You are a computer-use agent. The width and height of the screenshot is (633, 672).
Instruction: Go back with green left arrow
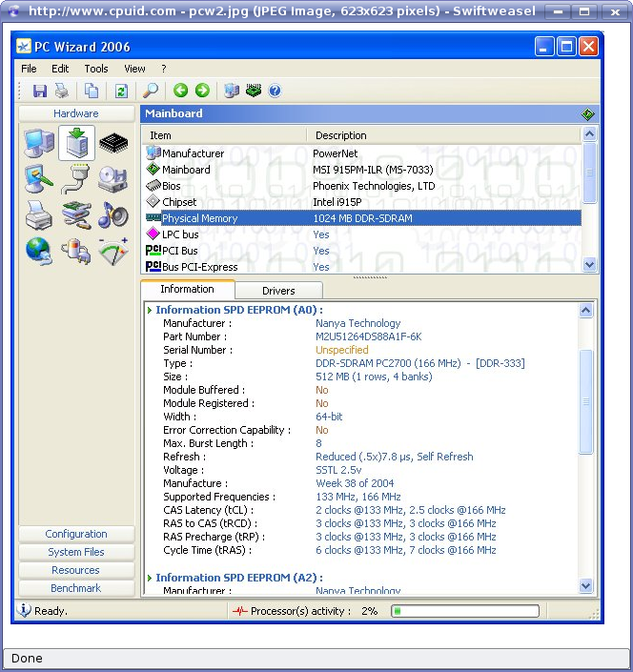[x=180, y=91]
